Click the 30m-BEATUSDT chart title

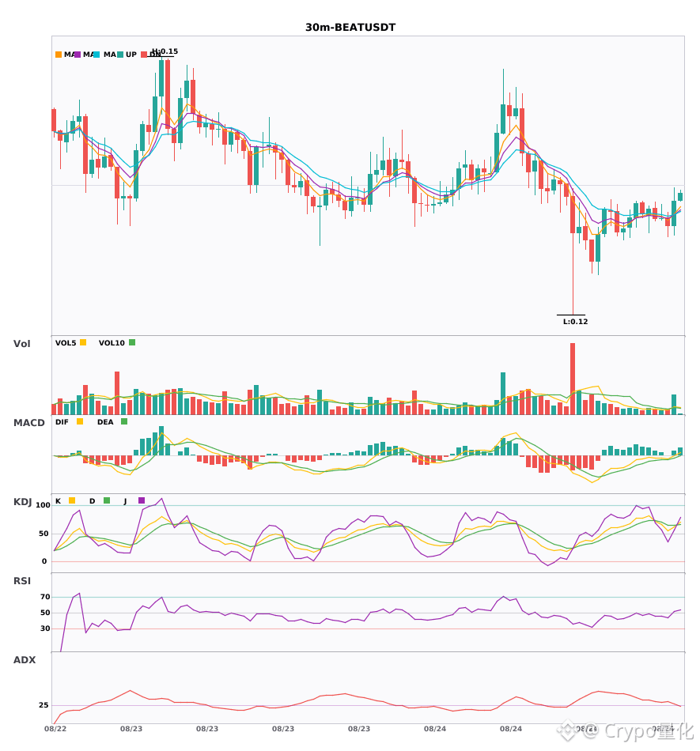point(350,28)
